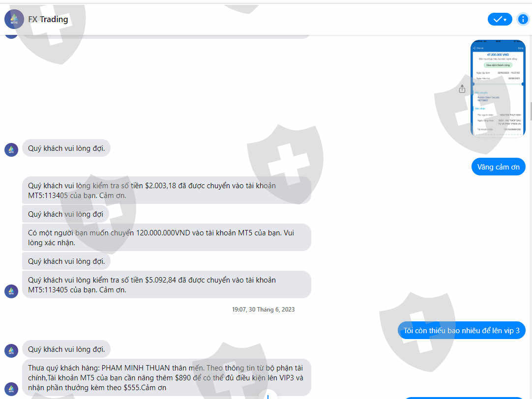Click the VIP3 $890 upgrade message

pos(167,377)
